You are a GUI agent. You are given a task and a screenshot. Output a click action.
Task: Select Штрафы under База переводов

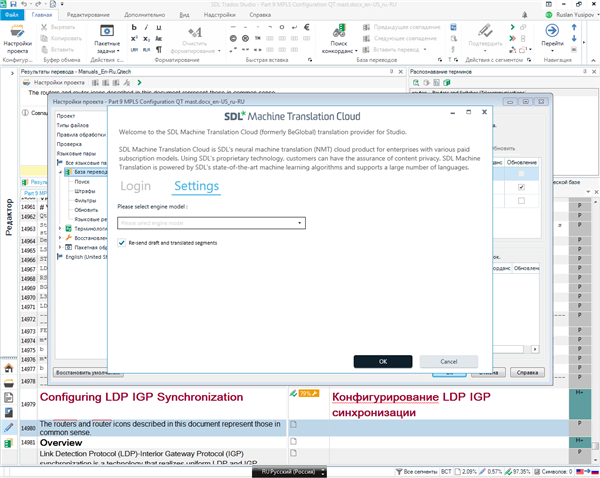pyautogui.click(x=85, y=191)
